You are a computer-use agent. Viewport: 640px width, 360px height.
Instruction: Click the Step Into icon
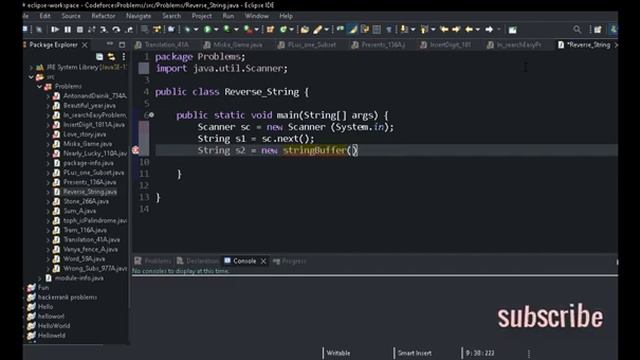coord(104,29)
